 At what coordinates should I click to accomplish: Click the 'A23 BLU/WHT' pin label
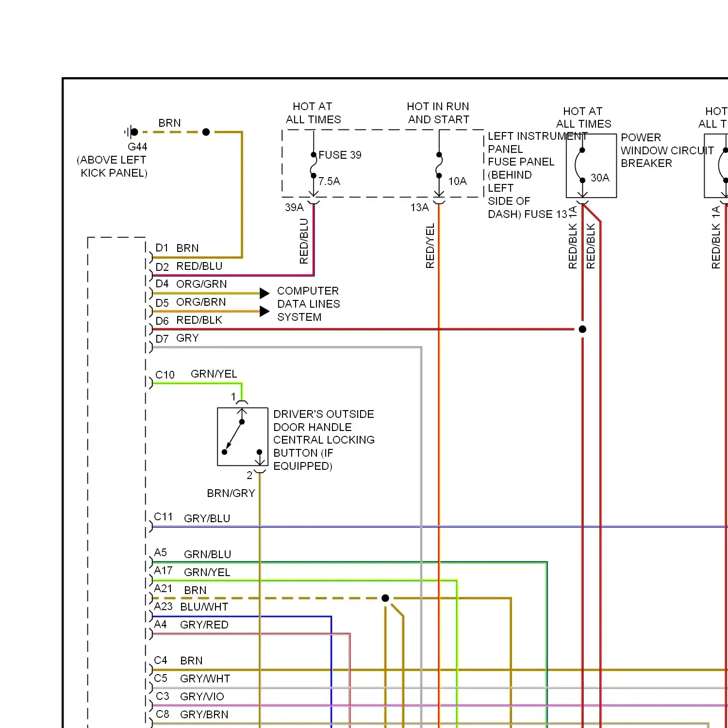click(191, 607)
